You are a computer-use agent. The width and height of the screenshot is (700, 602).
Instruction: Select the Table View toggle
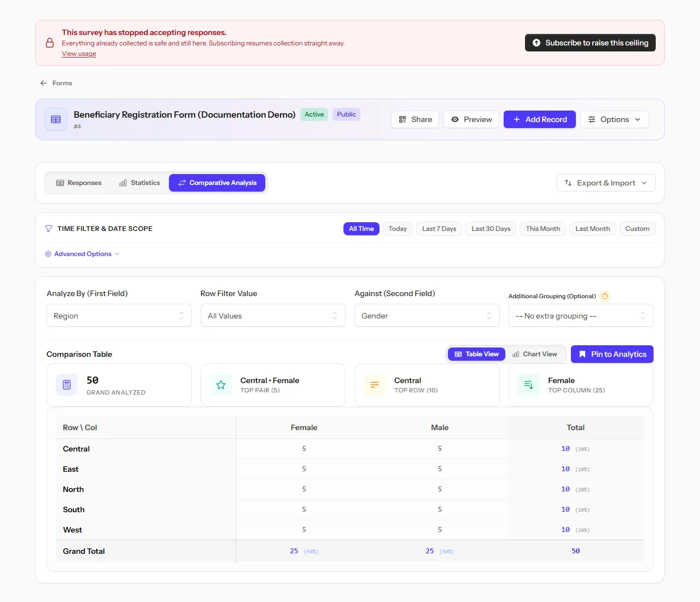476,354
